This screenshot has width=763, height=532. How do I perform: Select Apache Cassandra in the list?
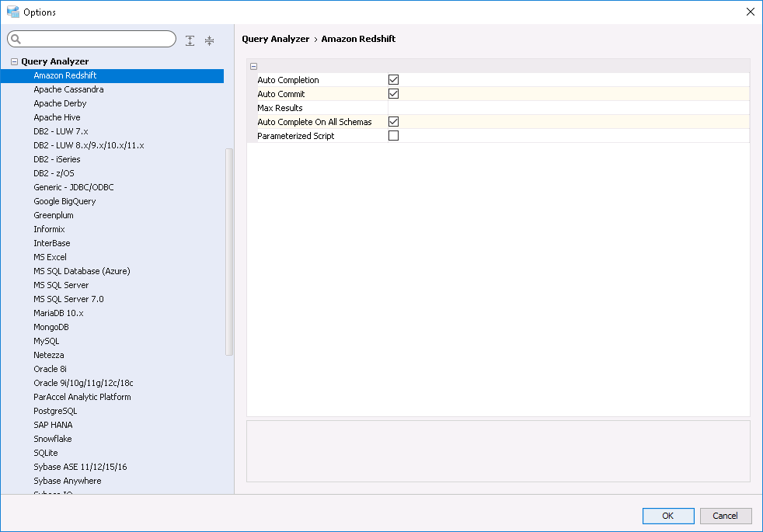coord(68,89)
